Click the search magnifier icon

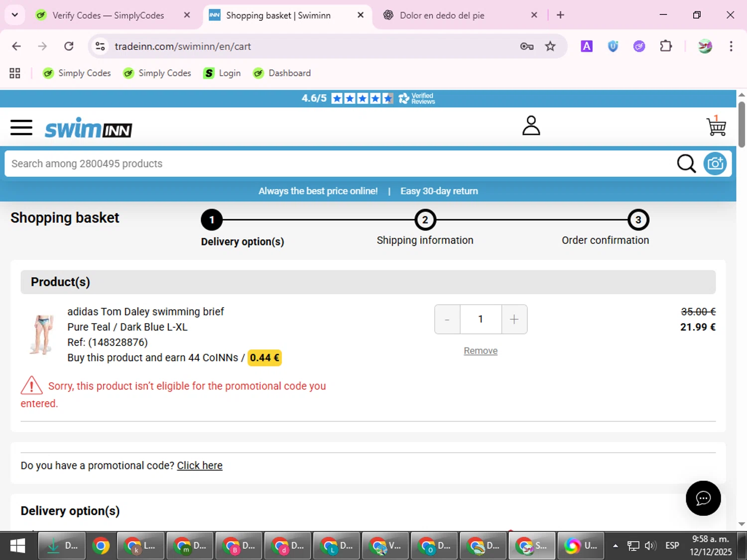(686, 163)
